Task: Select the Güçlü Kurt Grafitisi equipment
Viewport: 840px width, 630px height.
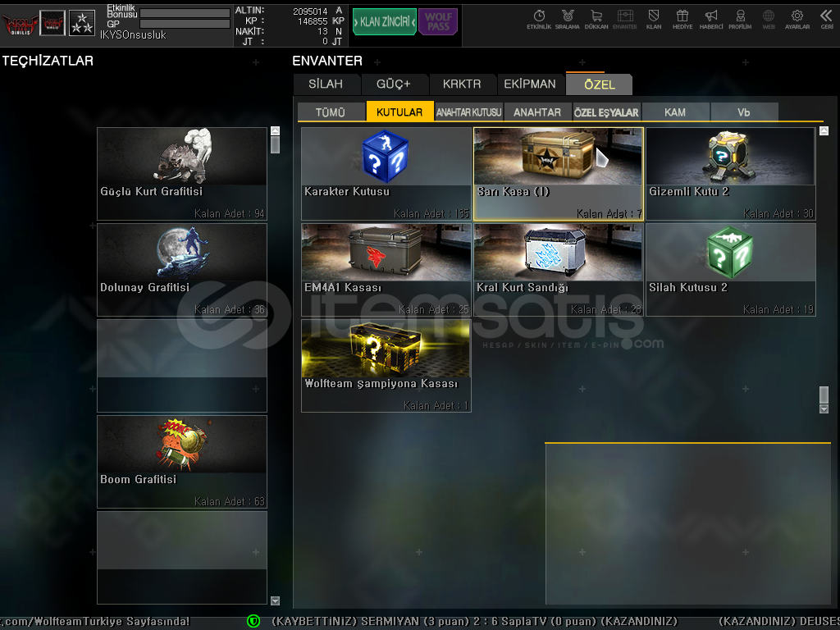Action: coord(182,174)
